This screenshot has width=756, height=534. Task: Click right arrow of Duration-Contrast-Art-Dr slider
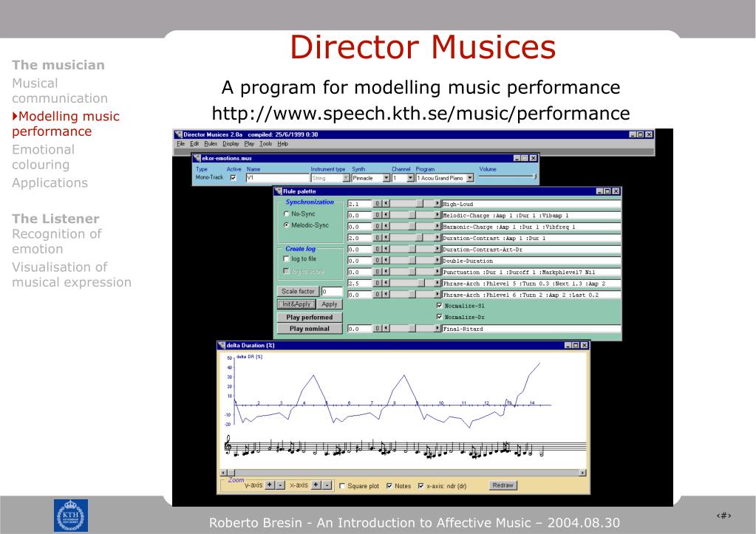pyautogui.click(x=437, y=249)
